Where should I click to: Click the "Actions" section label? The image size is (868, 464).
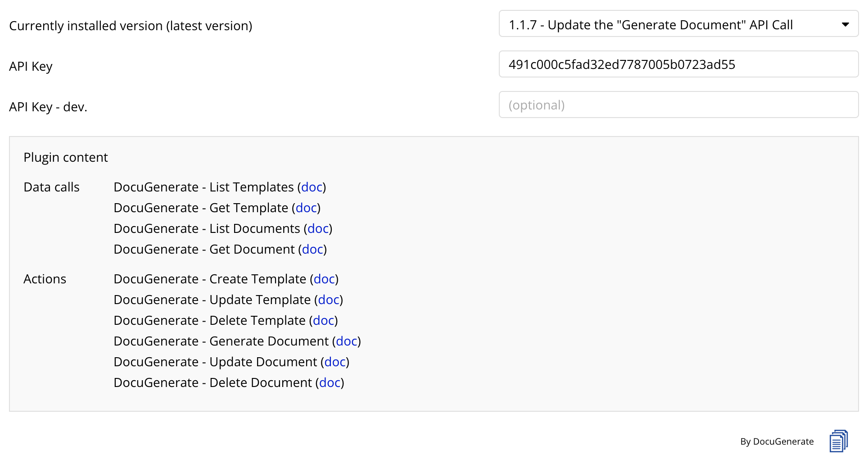[x=45, y=279]
